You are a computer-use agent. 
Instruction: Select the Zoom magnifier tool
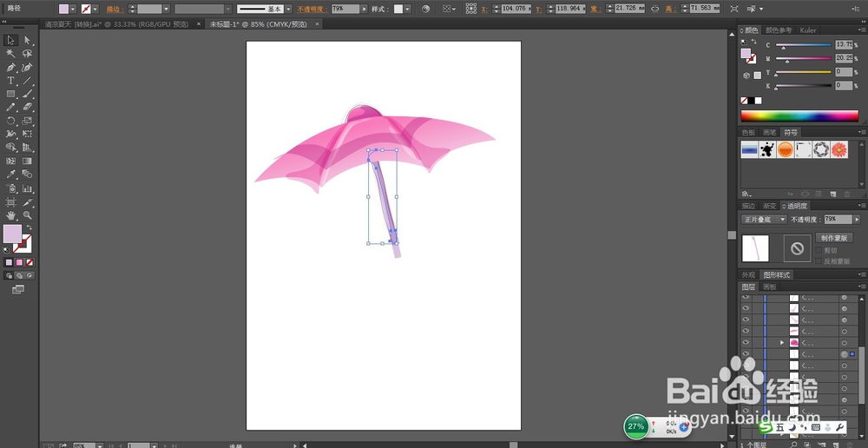point(27,215)
